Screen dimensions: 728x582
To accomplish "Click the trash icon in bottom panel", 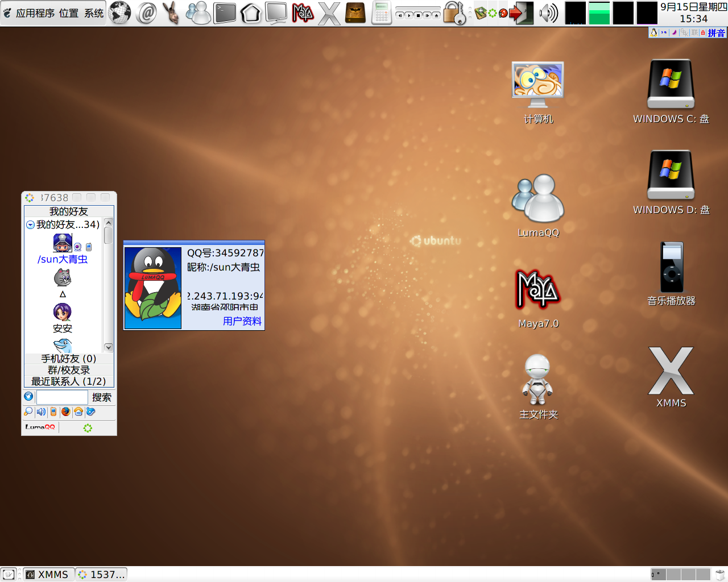I will (x=720, y=575).
